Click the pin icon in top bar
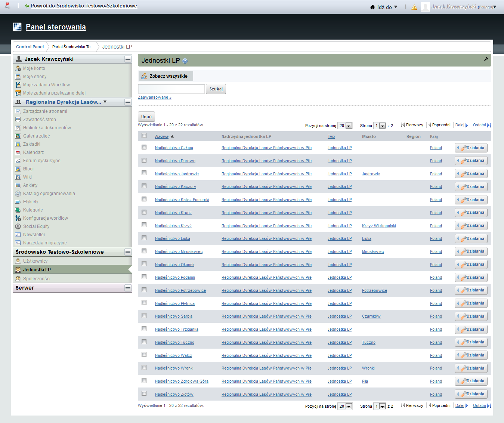The width and height of the screenshot is (504, 423). click(x=7, y=5)
